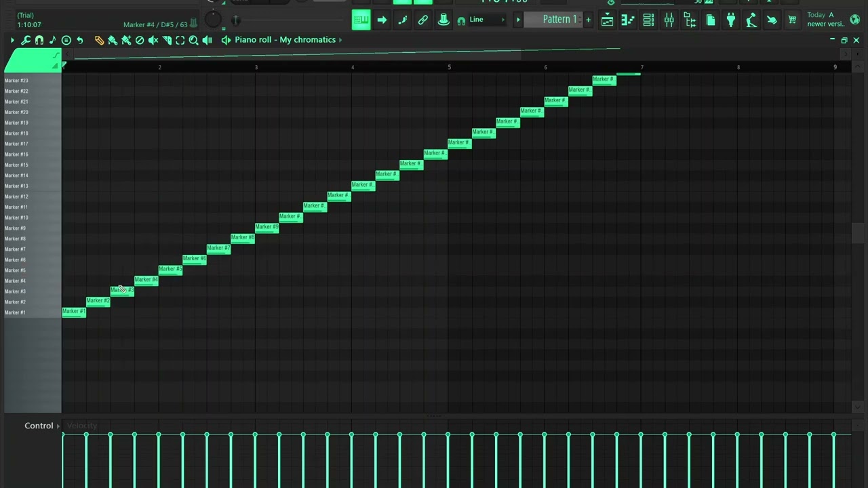Image resolution: width=868 pixels, height=488 pixels.
Task: Click bar 8 on the timeline ruler
Action: point(738,67)
